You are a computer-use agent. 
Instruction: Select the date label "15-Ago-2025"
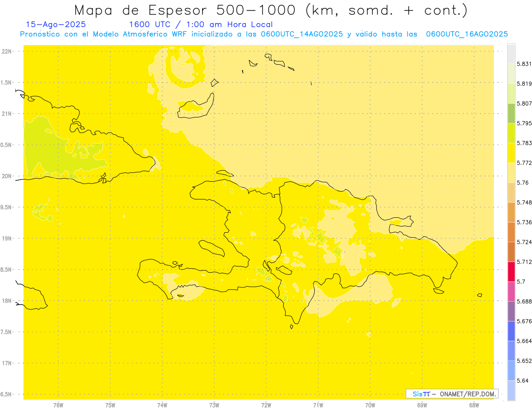[56, 25]
